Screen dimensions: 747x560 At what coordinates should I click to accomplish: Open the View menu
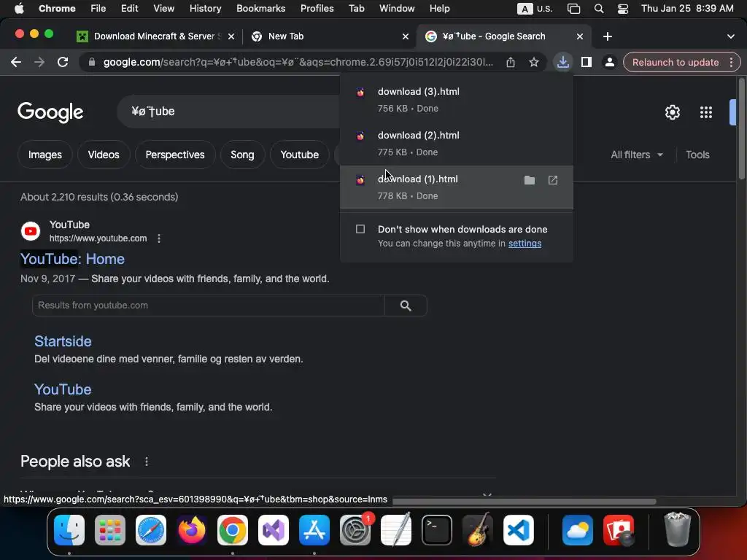(164, 9)
